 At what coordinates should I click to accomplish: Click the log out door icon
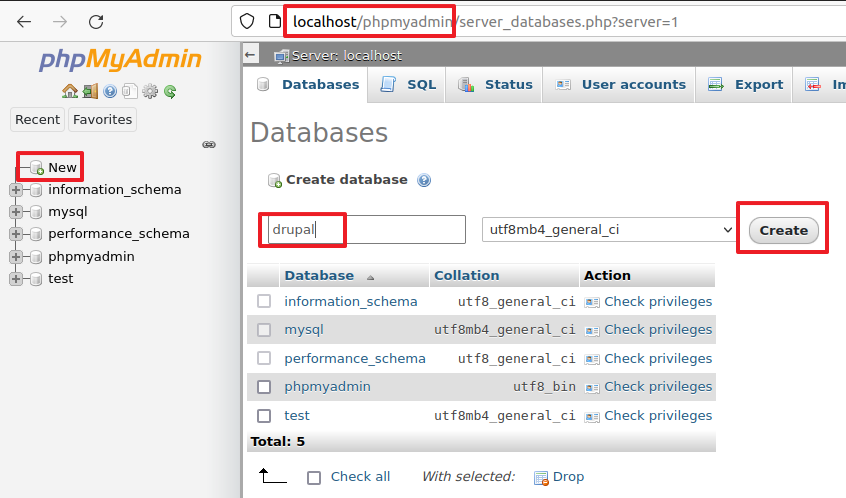90,91
